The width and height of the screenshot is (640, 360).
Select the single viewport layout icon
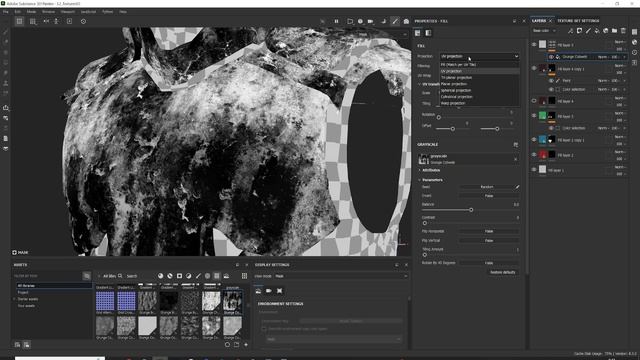[x=19, y=21]
